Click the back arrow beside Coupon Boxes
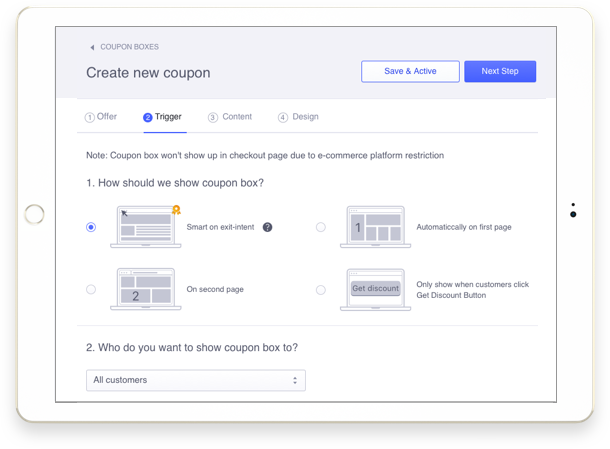 click(92, 47)
